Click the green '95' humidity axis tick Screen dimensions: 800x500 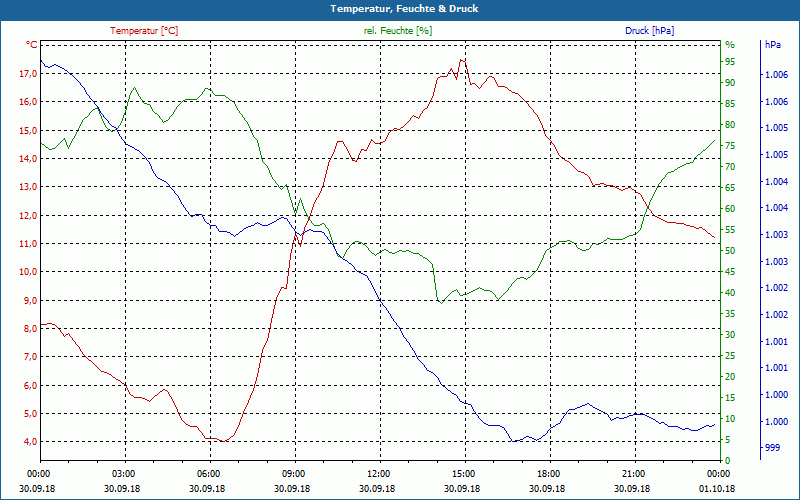click(x=730, y=62)
